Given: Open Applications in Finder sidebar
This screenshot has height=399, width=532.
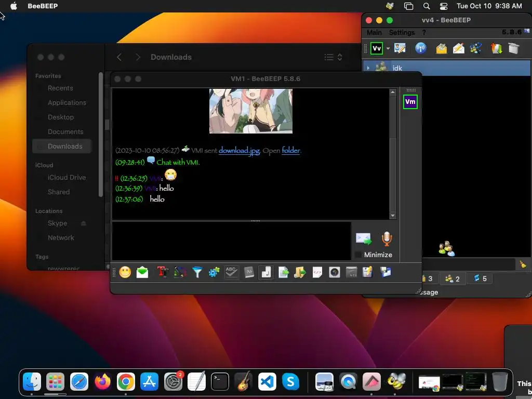Looking at the screenshot, I should [67, 102].
